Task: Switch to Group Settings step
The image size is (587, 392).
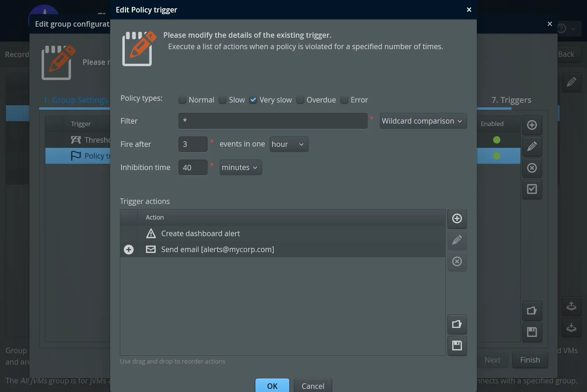Action: [76, 100]
